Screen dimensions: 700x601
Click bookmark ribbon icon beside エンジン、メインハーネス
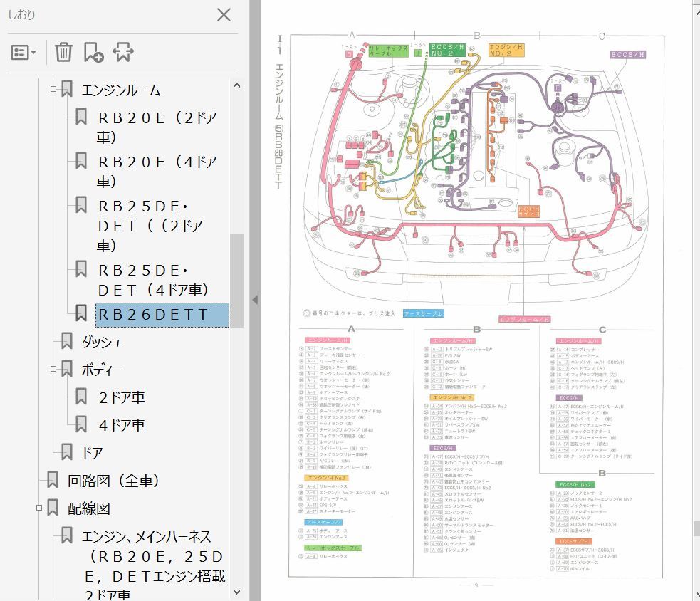[66, 535]
